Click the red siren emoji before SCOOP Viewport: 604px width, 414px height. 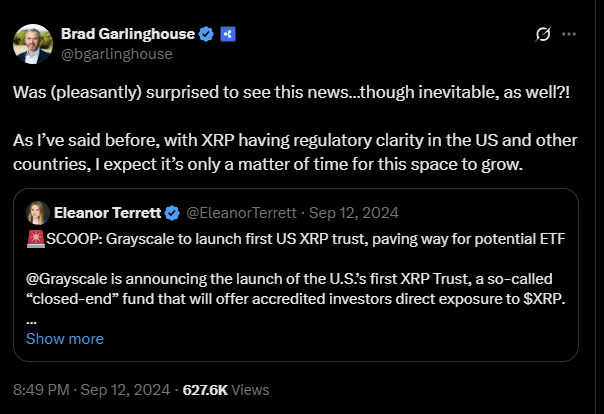tap(36, 239)
